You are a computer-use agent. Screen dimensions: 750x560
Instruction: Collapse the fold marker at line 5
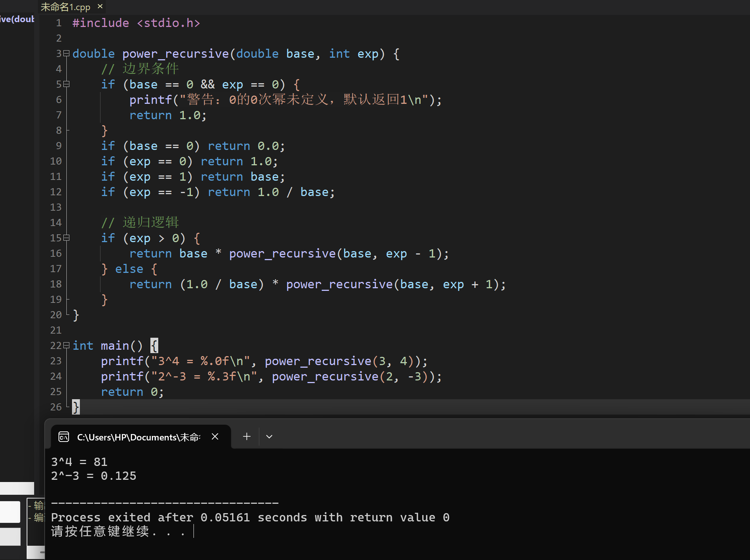[x=66, y=84]
